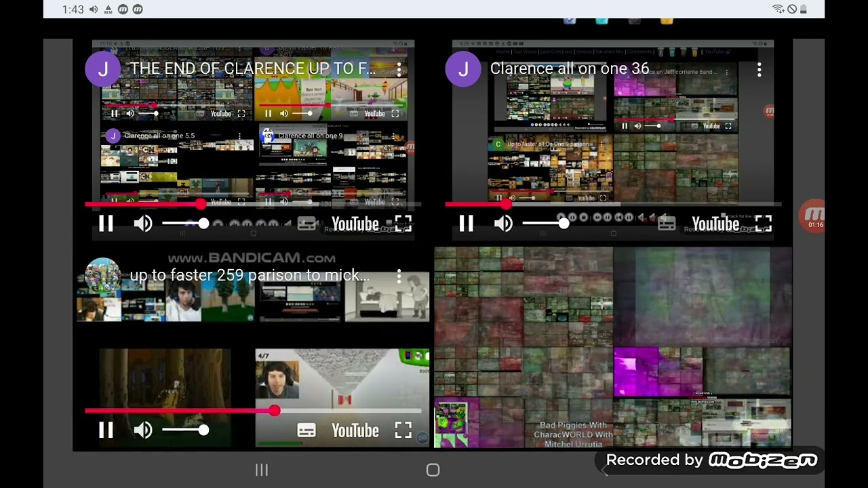Open up to faster 259 parison title link
Screen dimensions: 868x488
[x=250, y=275]
